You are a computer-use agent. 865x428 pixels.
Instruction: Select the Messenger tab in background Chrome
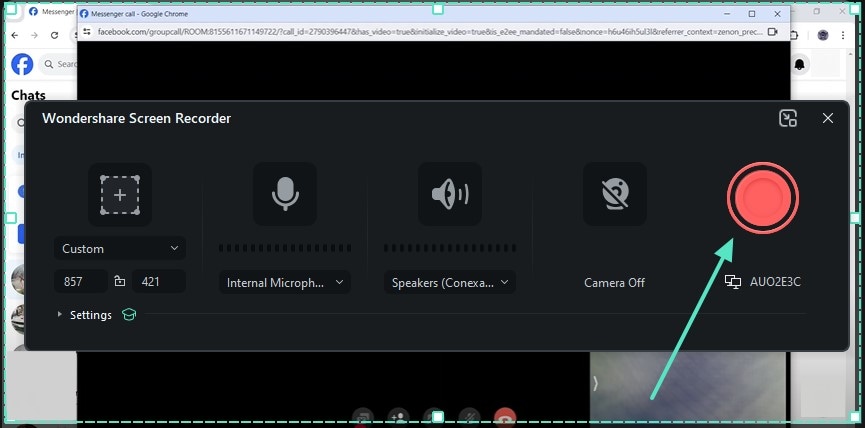coord(51,12)
